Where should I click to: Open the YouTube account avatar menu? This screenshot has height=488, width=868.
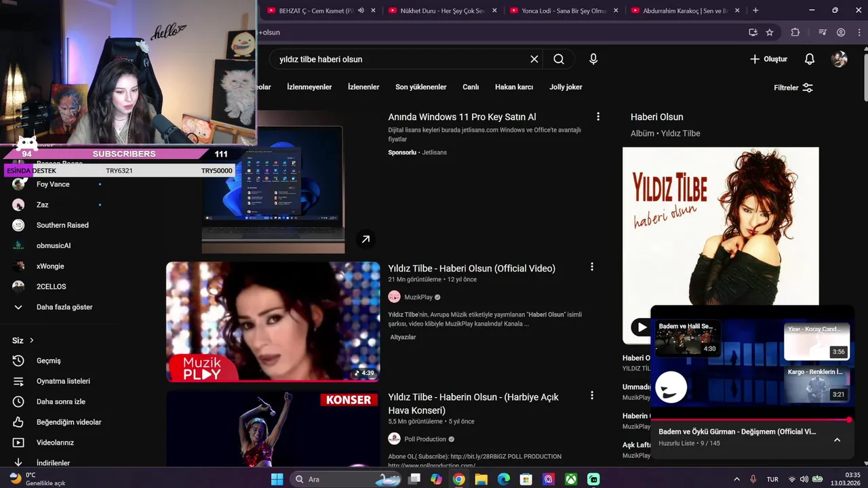[x=839, y=59]
